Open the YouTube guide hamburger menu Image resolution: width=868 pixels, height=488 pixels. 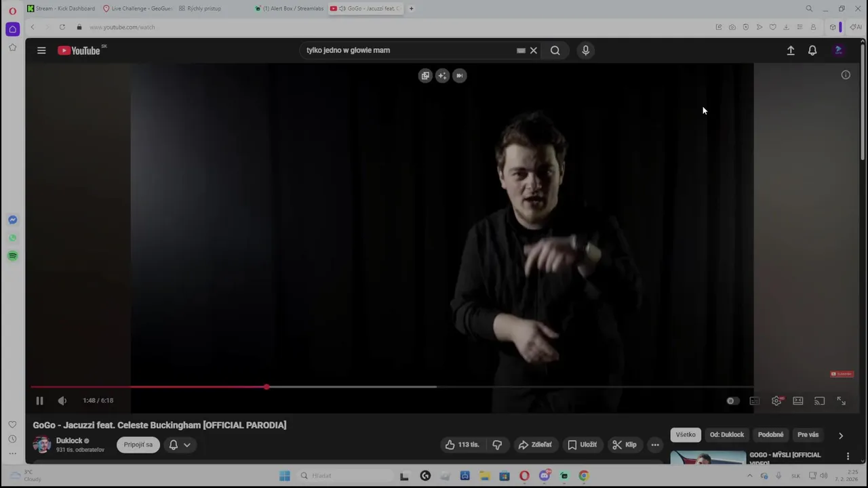pyautogui.click(x=41, y=50)
